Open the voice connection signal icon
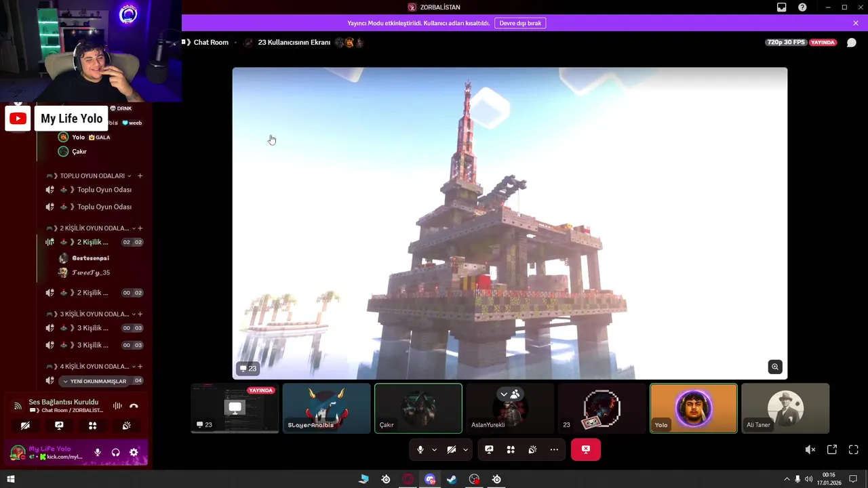 tap(18, 406)
